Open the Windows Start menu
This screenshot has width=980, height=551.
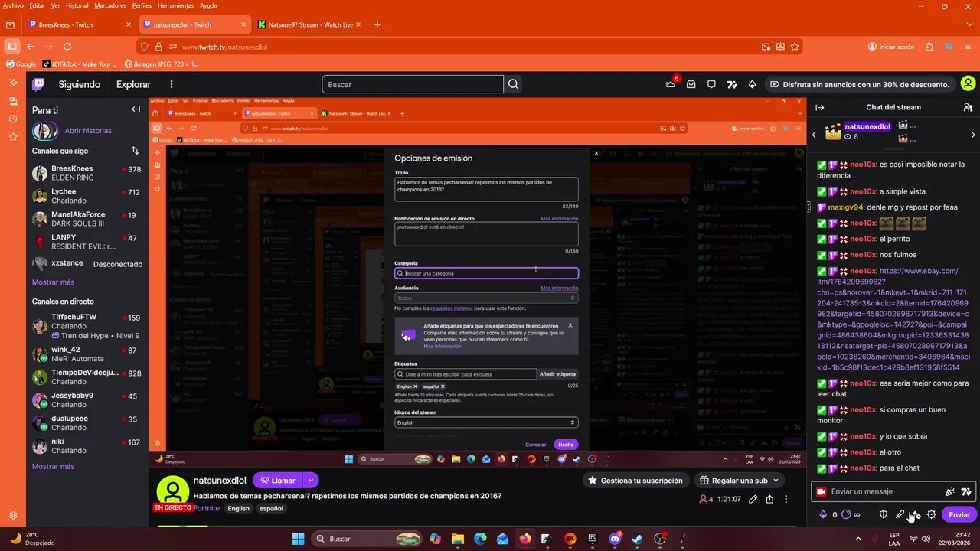(299, 539)
